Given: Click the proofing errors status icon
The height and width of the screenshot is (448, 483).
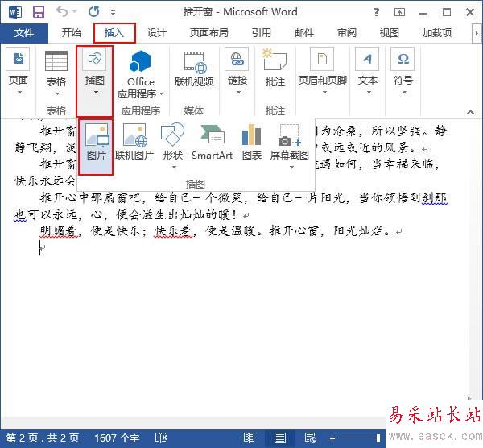Looking at the screenshot, I should click(161, 438).
